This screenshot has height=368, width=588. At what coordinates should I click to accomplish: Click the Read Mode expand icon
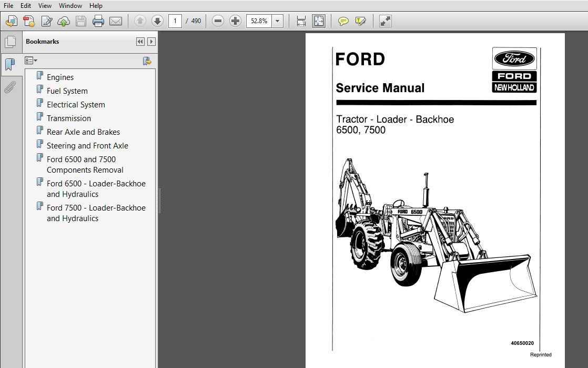(x=386, y=21)
